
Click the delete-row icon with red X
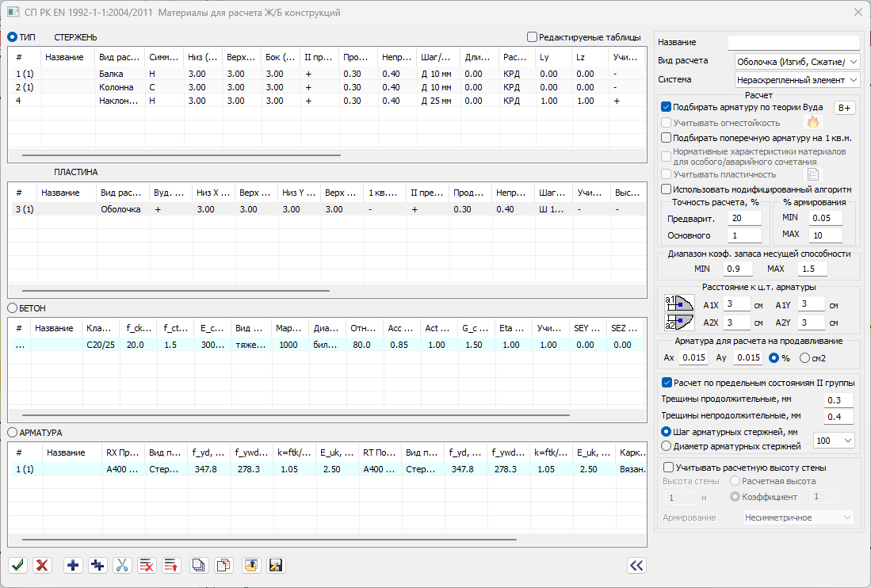pos(147,565)
